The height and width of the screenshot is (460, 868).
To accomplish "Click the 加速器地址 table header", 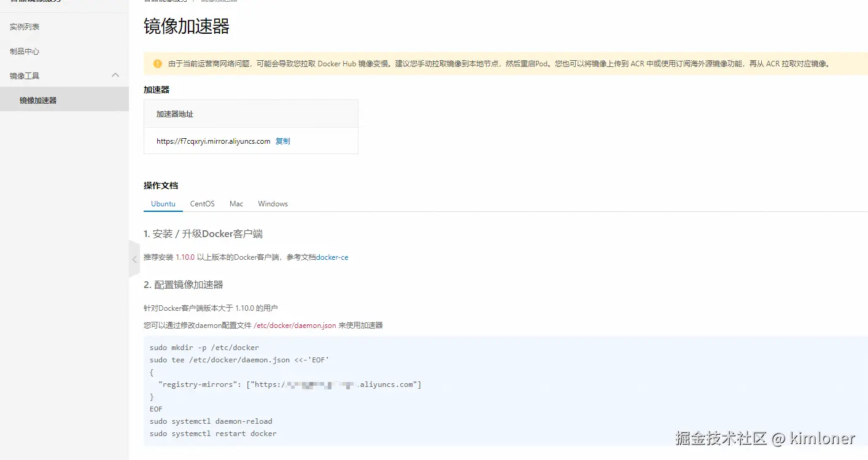I will pos(174,114).
